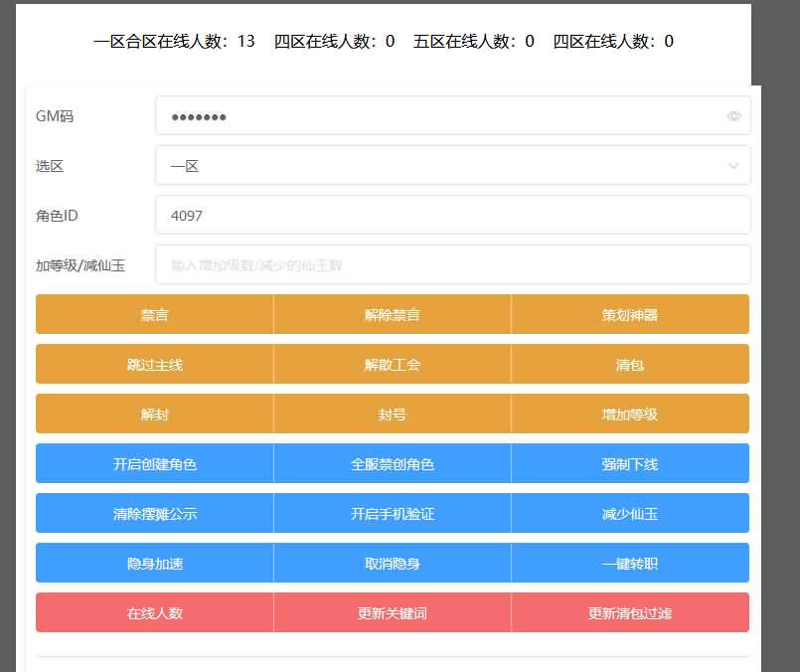Enable 开启创建角色 character creation
This screenshot has width=800, height=672.
(x=154, y=463)
